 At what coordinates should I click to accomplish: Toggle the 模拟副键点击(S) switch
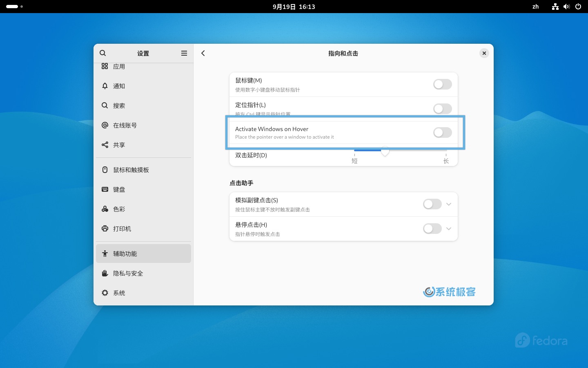coord(432,204)
